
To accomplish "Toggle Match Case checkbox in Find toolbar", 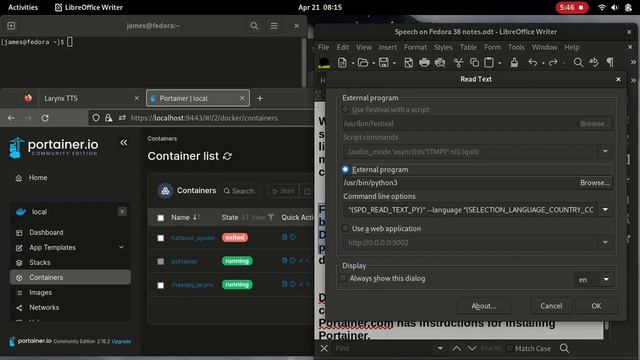I will pos(509,348).
